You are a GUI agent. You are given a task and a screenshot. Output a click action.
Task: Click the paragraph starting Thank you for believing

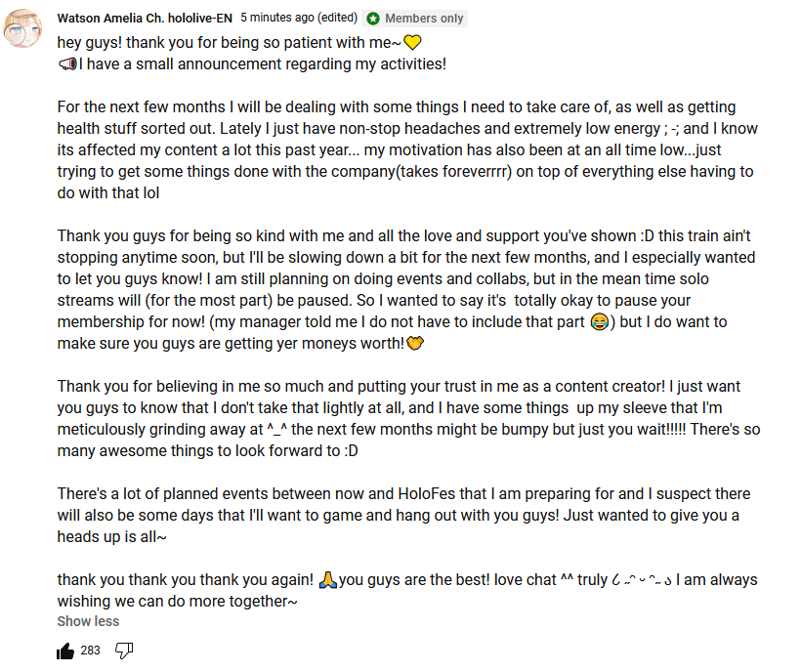click(408, 419)
